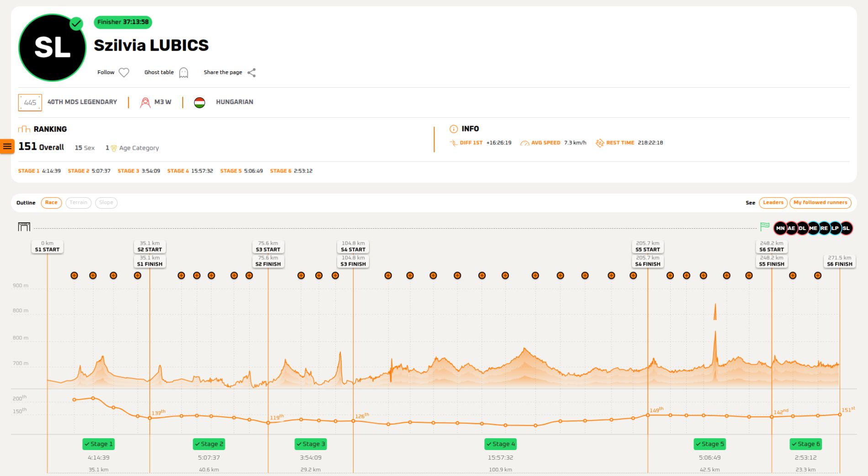Click the Stage 4 checkmark label on the chart
Image resolution: width=868 pixels, height=476 pixels.
tap(500, 444)
